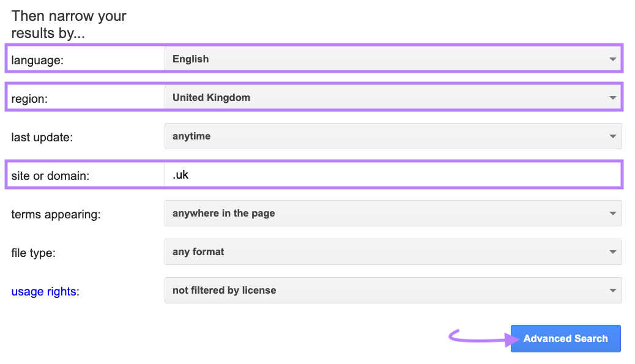Open the region selector showing United Kingdom
The height and width of the screenshot is (364, 635).
point(392,97)
